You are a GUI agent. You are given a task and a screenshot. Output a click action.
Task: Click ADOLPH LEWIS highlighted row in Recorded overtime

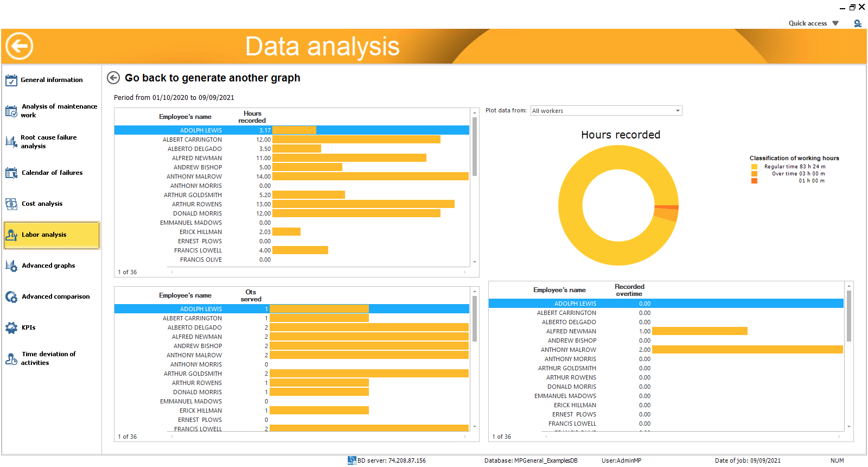[666, 304]
